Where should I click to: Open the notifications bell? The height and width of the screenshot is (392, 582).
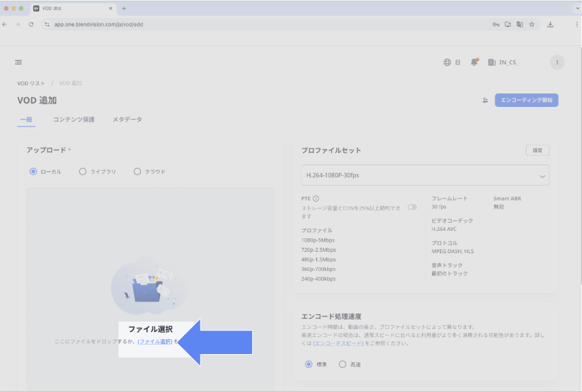[x=474, y=62]
